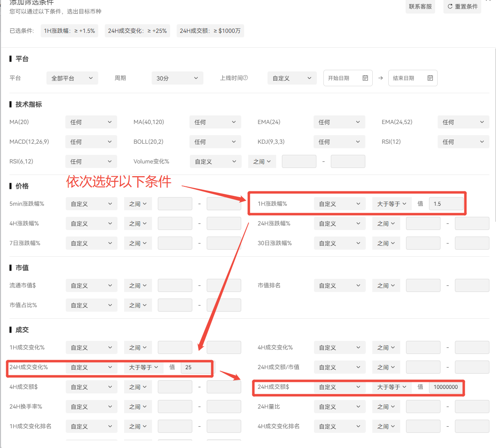The image size is (496, 448).
Task: Open the 市值排名 自定义 dropdown
Action: tap(340, 285)
